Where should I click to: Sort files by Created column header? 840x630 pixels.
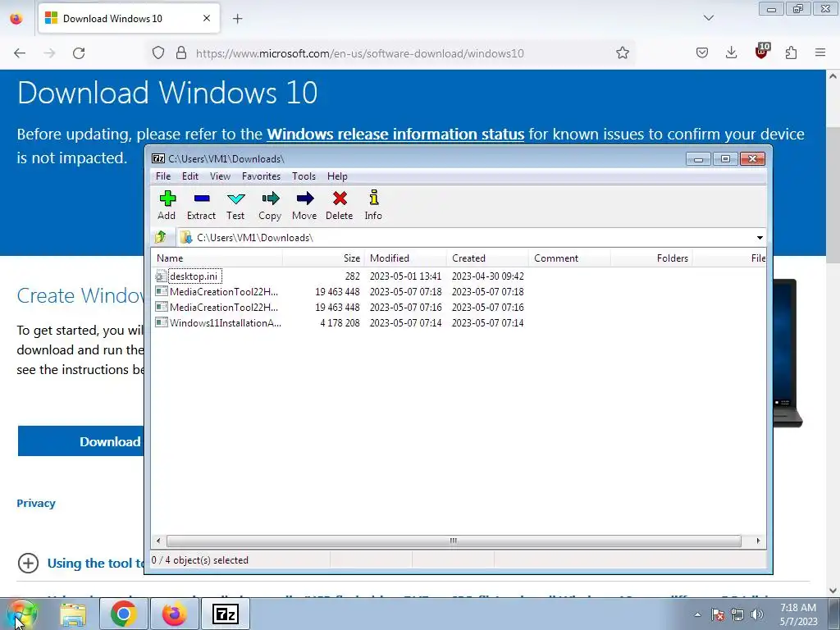pos(487,258)
